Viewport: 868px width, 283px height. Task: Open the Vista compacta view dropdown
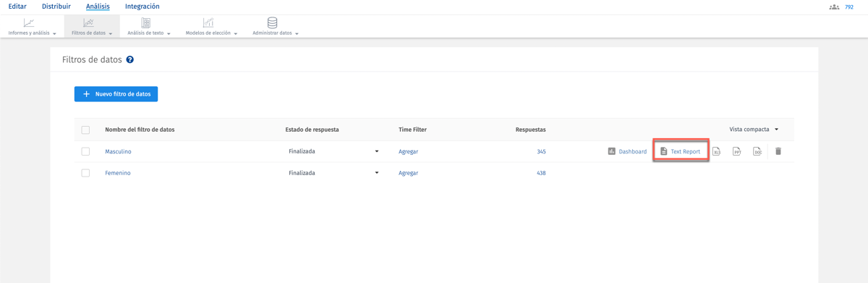click(754, 130)
